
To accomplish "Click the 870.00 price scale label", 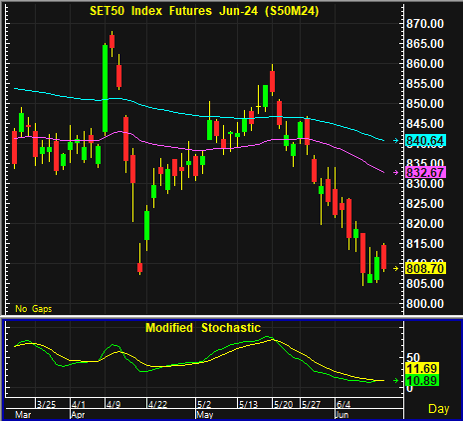I will pyautogui.click(x=425, y=24).
